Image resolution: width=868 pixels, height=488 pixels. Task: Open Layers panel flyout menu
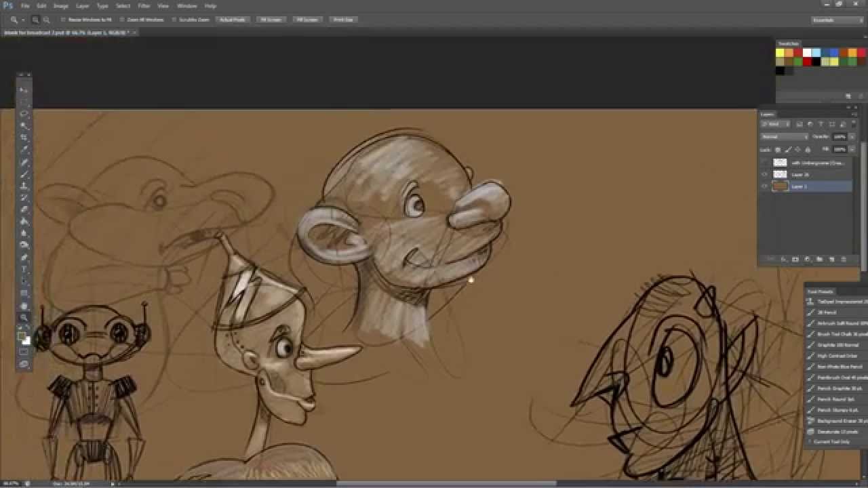point(855,114)
